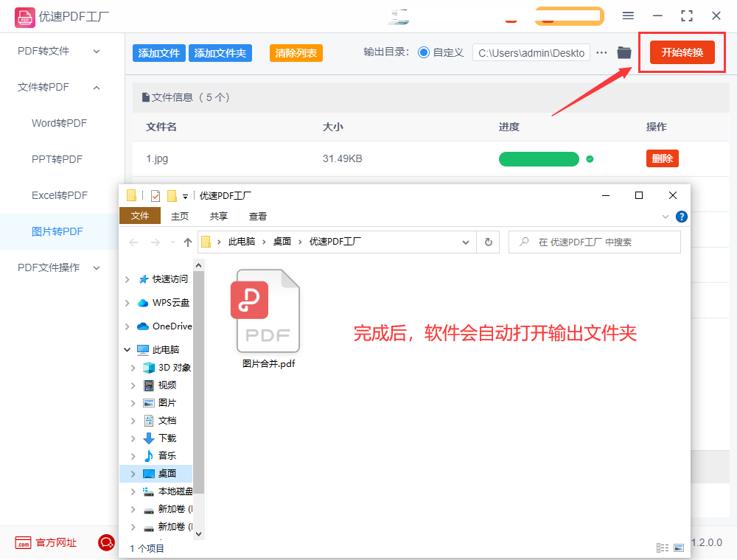This screenshot has width=737, height=560.
Task: Click the Explorer properties quick access icon
Action: (x=156, y=195)
